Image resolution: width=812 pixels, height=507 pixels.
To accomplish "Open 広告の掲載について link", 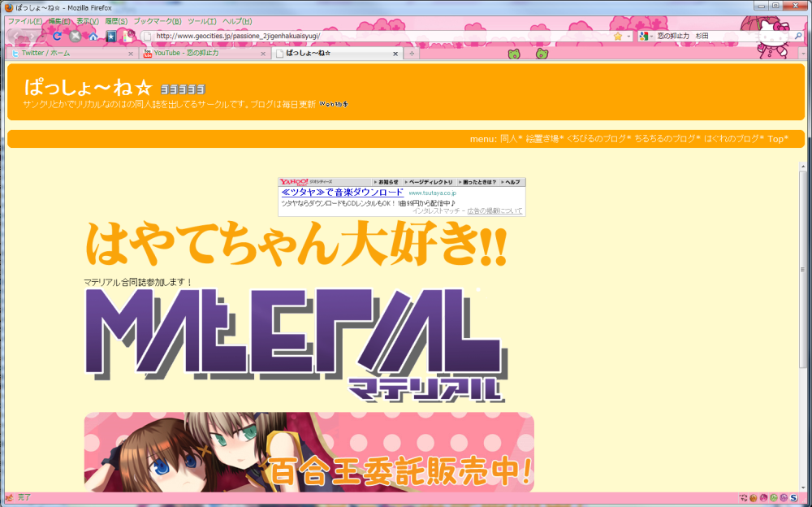I will pyautogui.click(x=495, y=211).
